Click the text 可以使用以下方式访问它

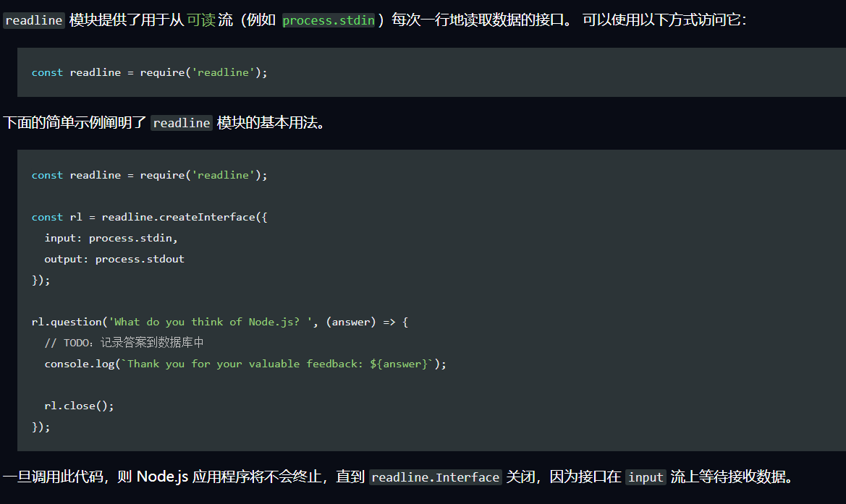click(661, 20)
